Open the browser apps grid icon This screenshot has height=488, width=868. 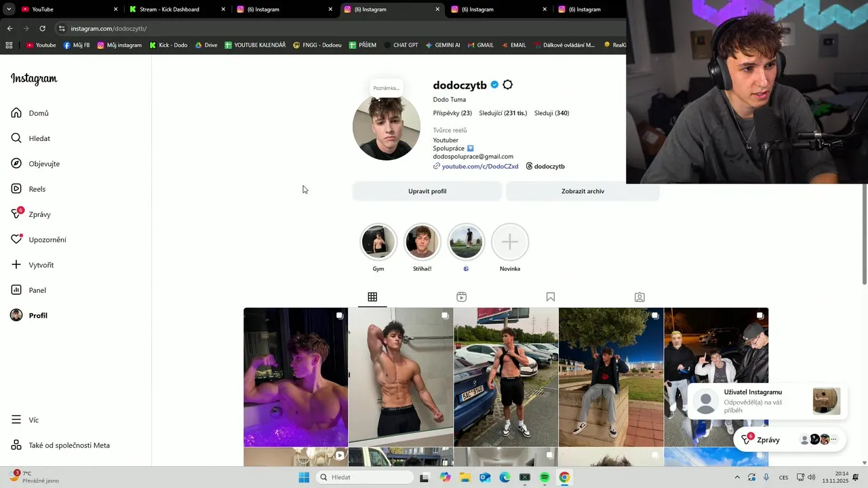pos(9,45)
